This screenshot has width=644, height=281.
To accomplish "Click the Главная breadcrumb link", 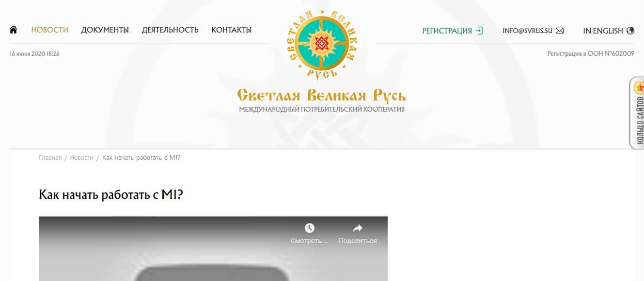I will point(50,158).
